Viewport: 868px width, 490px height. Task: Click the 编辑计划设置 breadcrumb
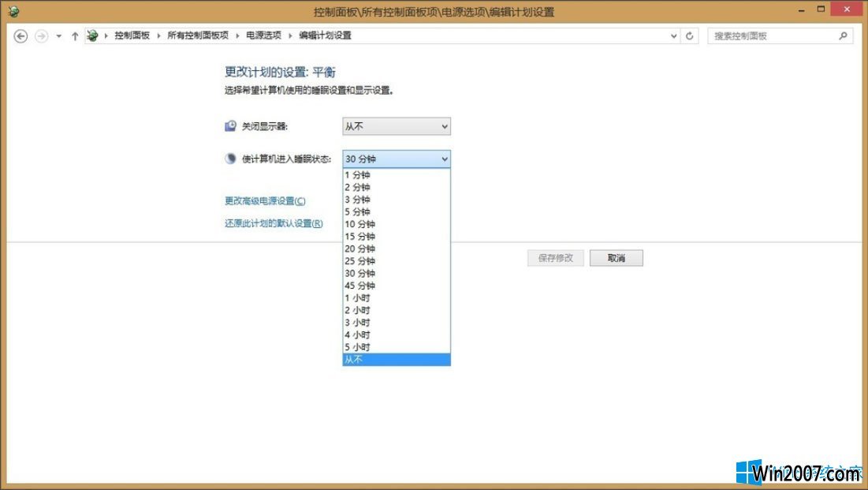coord(325,36)
